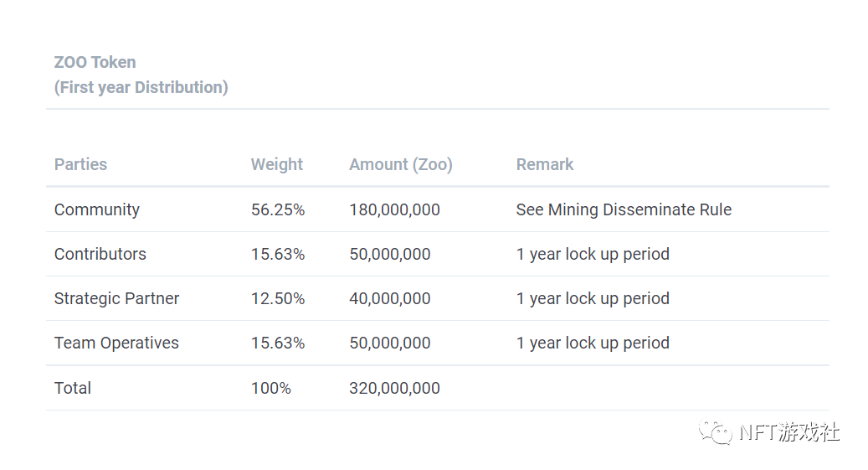Select the Parties column header

point(80,164)
